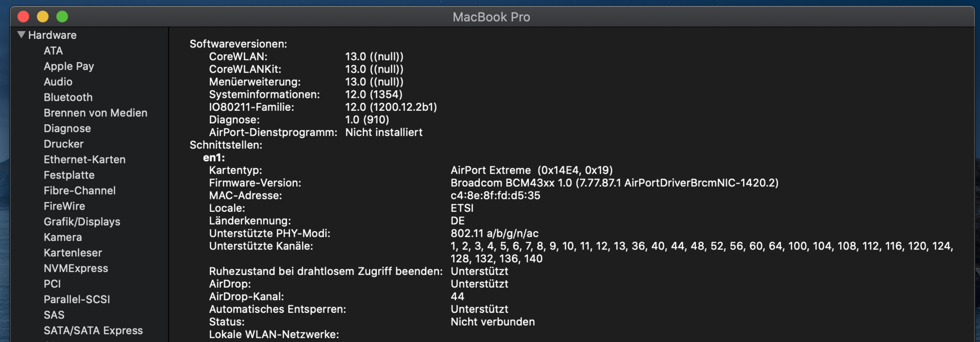Select ATA in the sidebar
Viewport: 980px width, 342px height.
tap(53, 51)
